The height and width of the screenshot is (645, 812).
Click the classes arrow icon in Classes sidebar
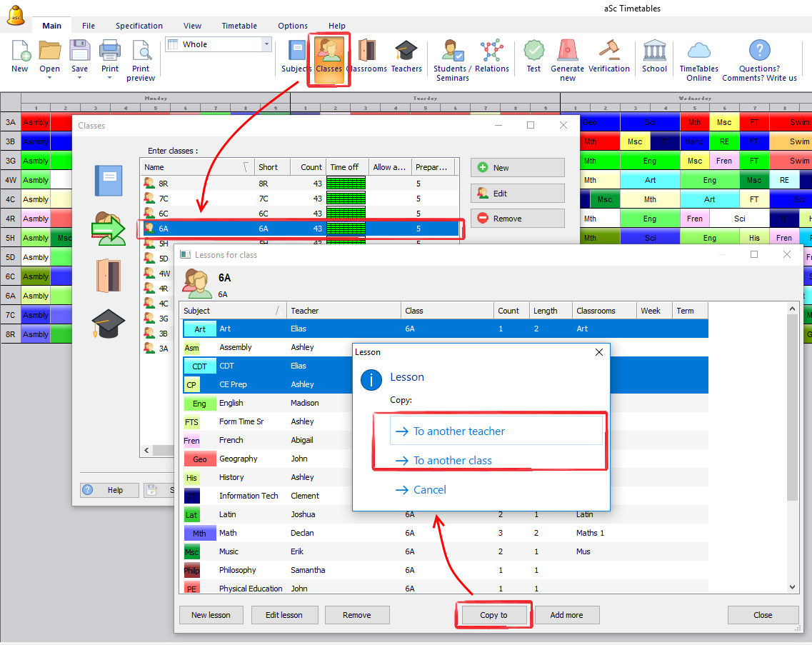coord(109,228)
